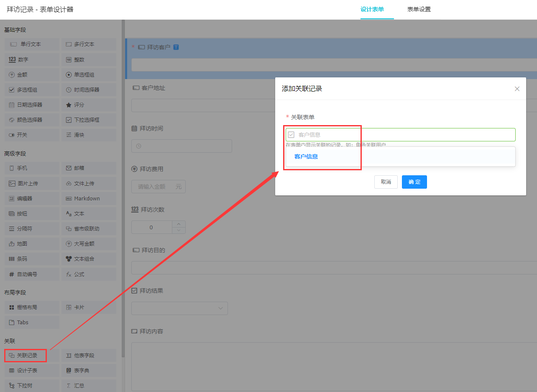Choose the 大写金额 uppercase amount component
Viewport: 537px width, 392px height.
click(89, 243)
